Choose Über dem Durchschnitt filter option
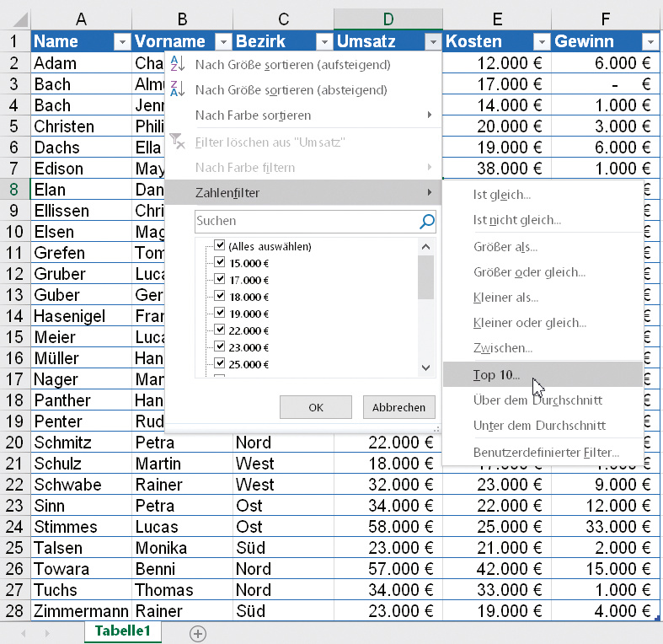The image size is (663, 644). 537,400
